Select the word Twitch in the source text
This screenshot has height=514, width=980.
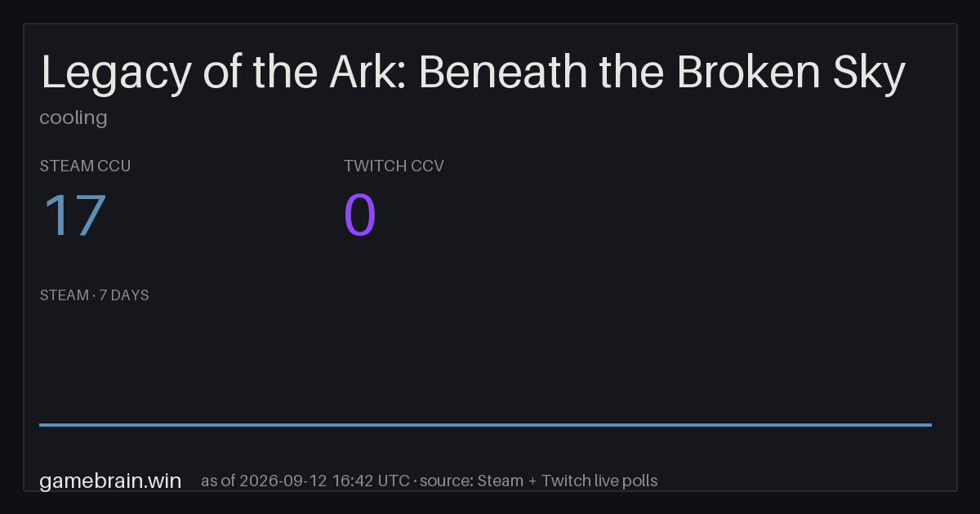point(563,481)
